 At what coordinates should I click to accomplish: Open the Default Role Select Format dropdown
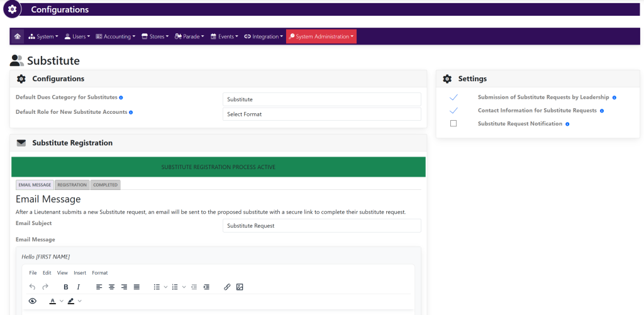pos(321,114)
